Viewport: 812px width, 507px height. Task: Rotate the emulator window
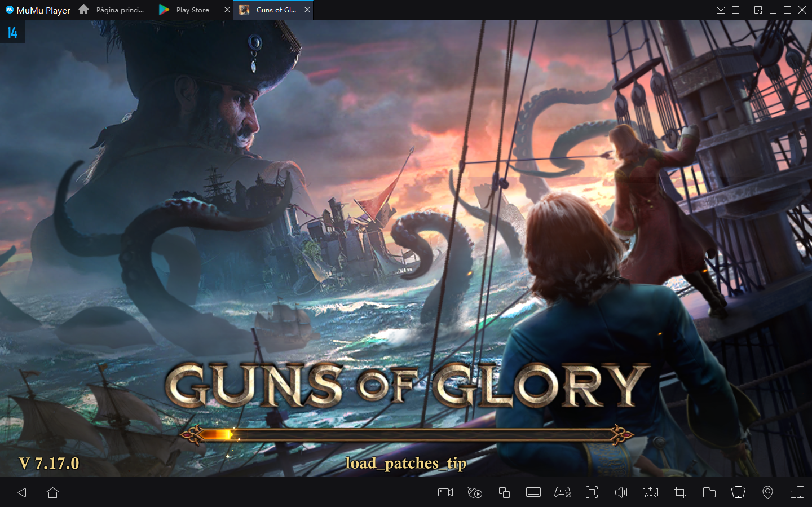(x=738, y=492)
